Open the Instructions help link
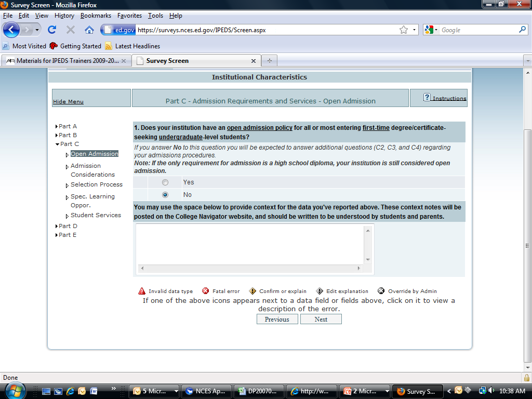 (x=445, y=98)
